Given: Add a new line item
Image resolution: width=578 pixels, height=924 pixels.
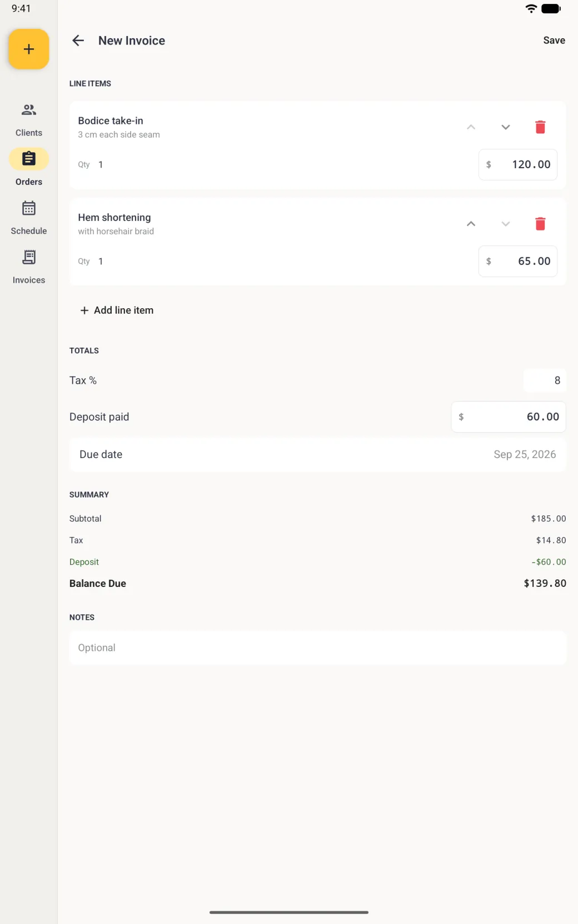Looking at the screenshot, I should [x=117, y=310].
